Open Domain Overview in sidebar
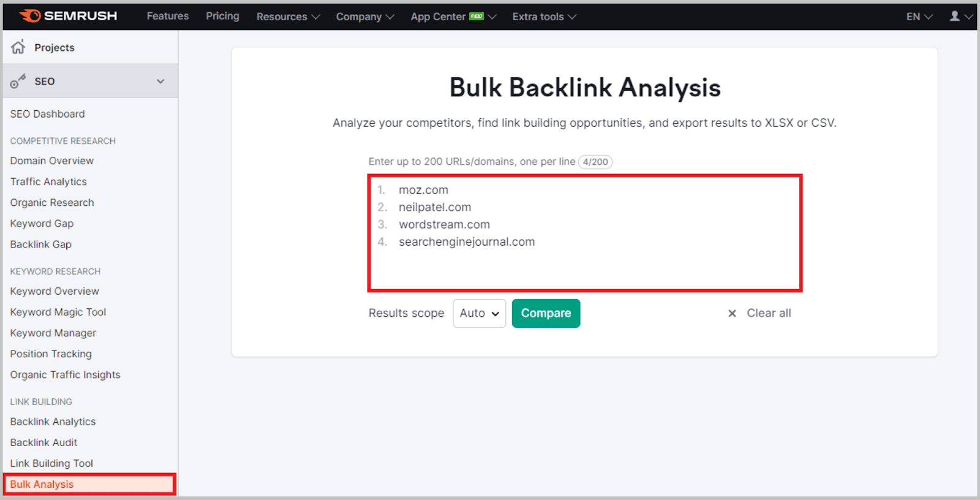Image resolution: width=980 pixels, height=500 pixels. (x=51, y=161)
